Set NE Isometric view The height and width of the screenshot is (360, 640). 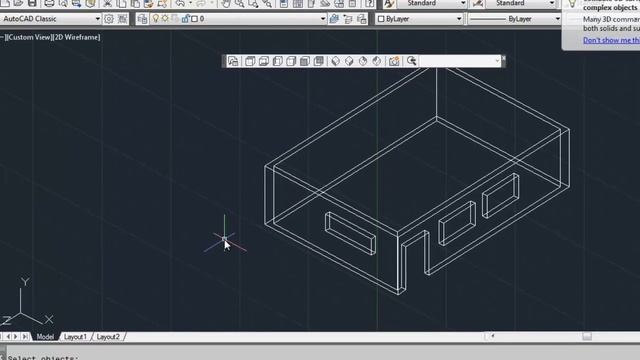[x=363, y=61]
